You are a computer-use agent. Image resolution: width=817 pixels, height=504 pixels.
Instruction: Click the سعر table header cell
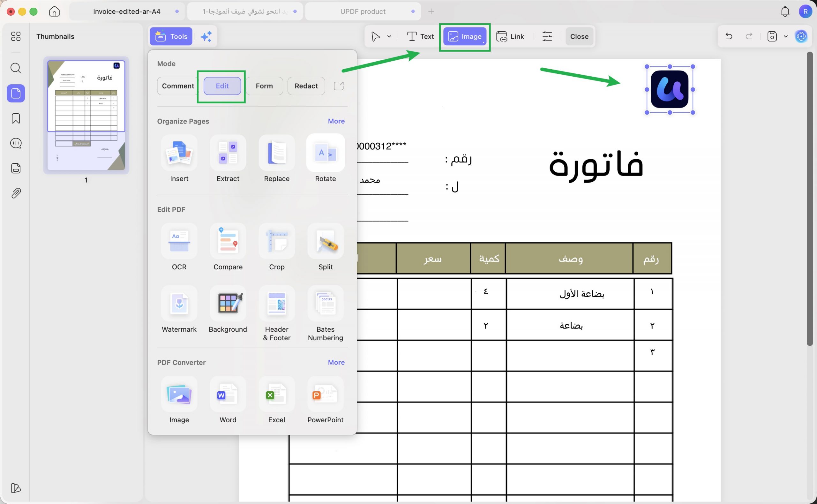(x=433, y=258)
